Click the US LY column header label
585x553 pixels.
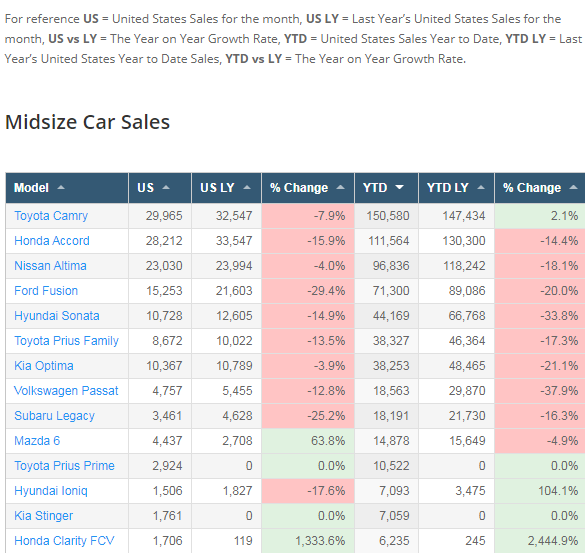tap(217, 188)
